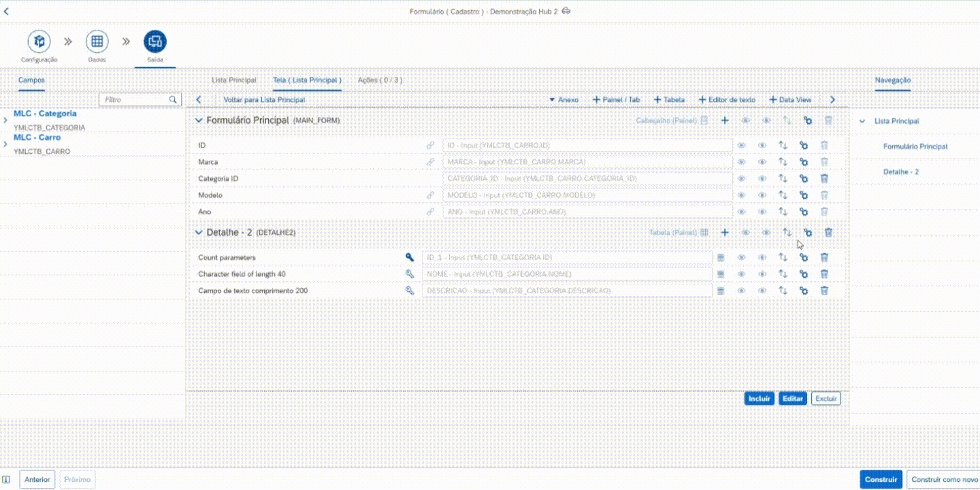Switch to the Lista Principal tab
The height and width of the screenshot is (490, 980).
234,80
